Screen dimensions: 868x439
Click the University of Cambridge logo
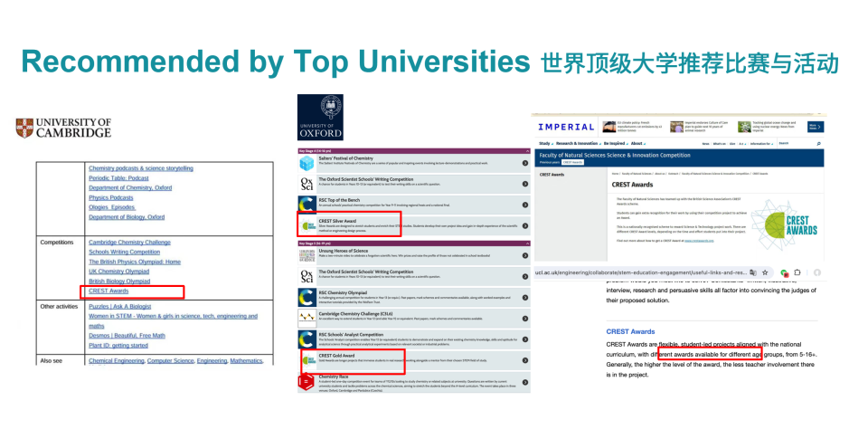click(x=63, y=128)
